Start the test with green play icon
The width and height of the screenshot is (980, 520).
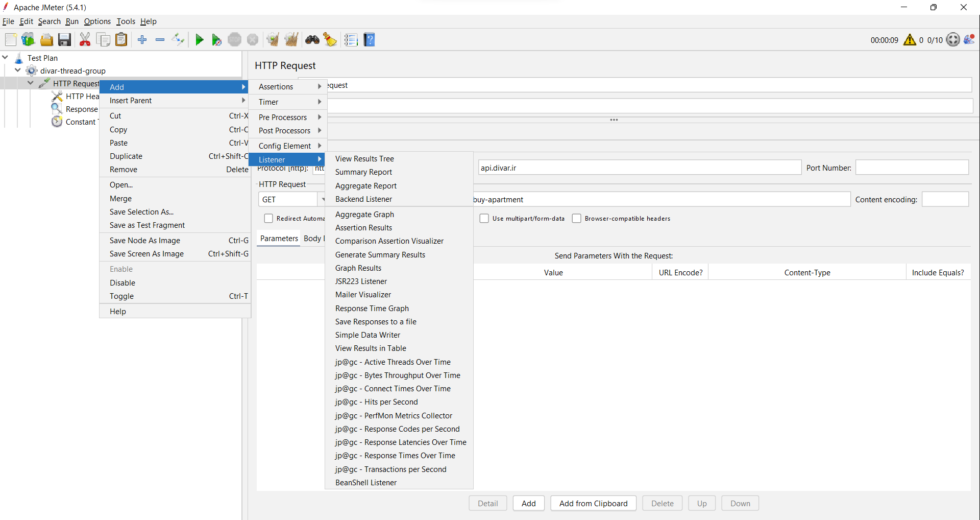coord(200,39)
